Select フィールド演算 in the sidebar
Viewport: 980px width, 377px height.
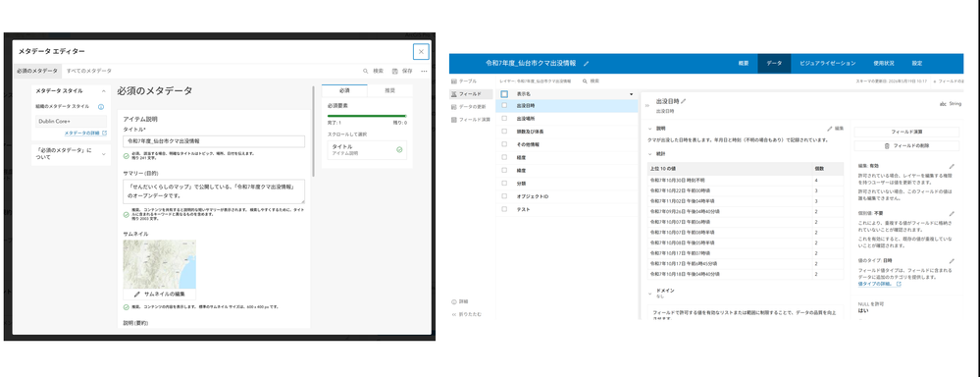[471, 120]
